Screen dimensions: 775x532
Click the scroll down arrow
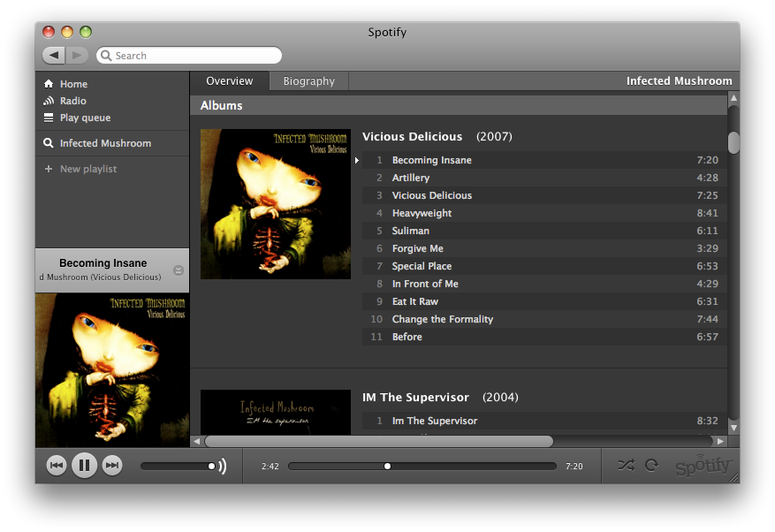734,429
